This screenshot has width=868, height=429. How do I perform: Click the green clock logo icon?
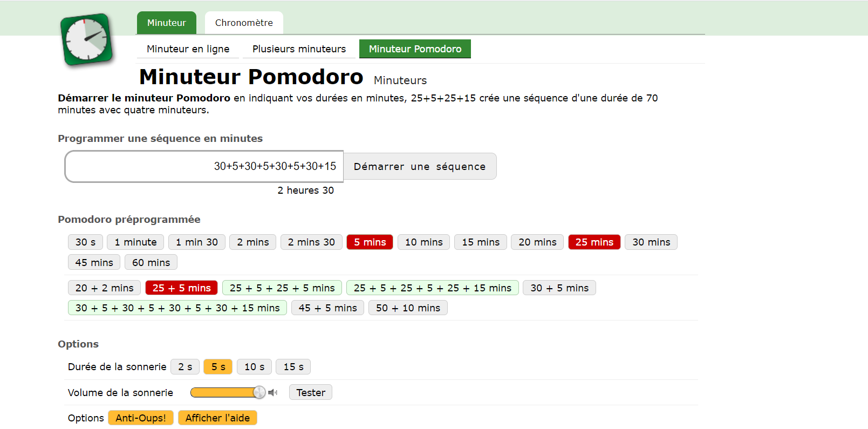[x=86, y=40]
